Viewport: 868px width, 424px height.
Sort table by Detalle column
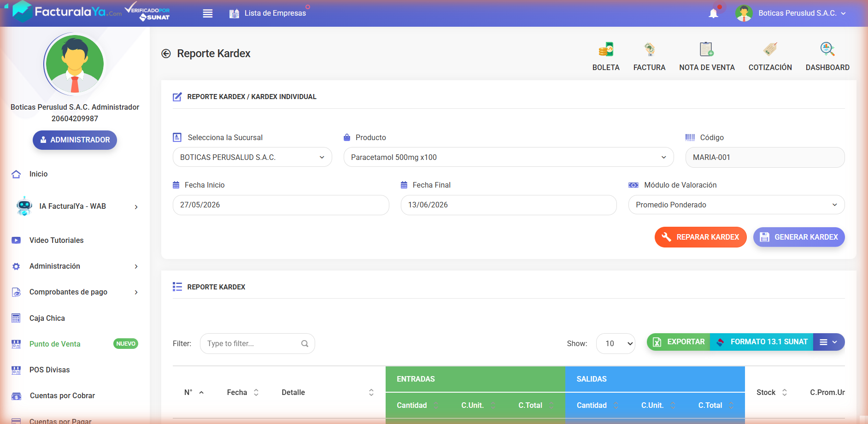(328, 393)
